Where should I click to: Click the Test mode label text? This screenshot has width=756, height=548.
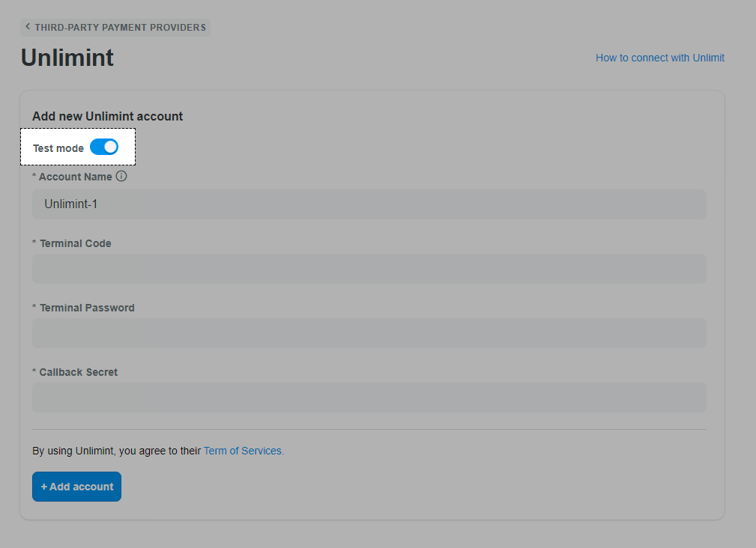click(58, 148)
